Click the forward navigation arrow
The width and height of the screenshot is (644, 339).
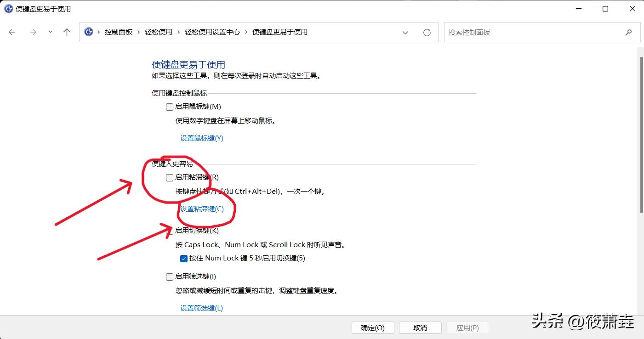[x=32, y=32]
